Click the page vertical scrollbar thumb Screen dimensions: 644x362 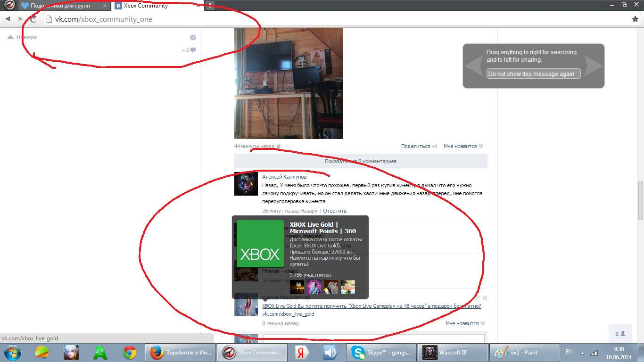coord(640,200)
